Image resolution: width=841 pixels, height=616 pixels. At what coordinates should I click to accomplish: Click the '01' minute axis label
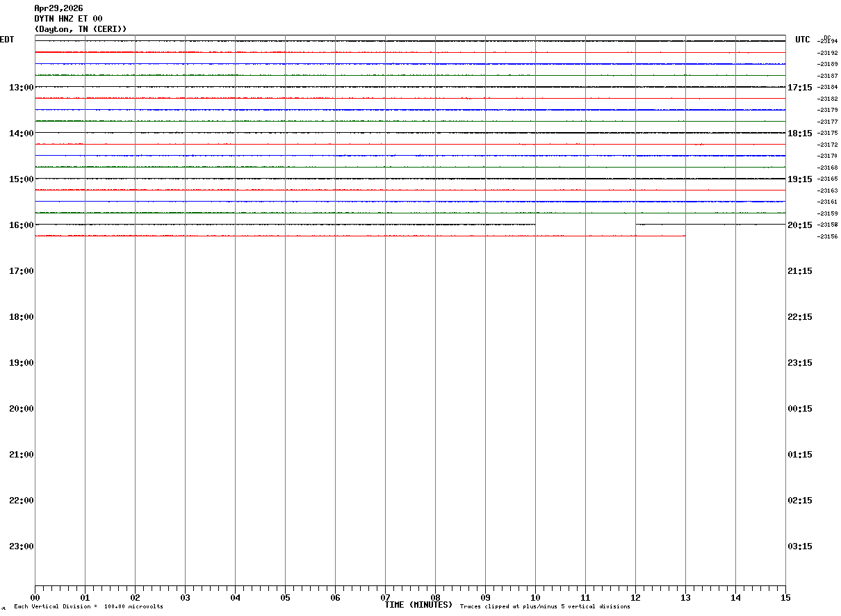coord(85,597)
